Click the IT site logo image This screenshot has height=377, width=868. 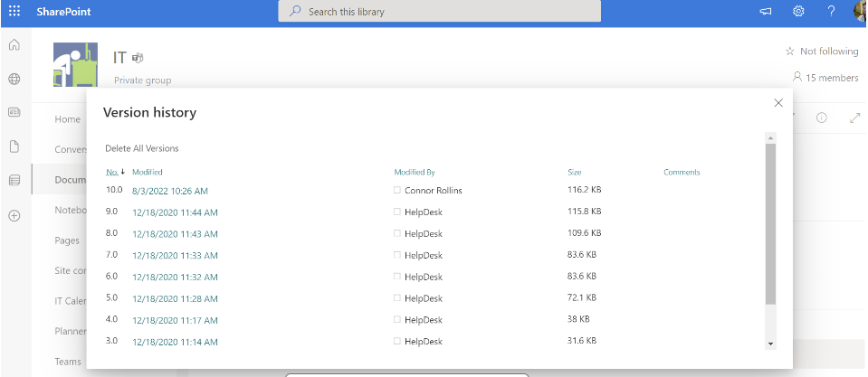tap(76, 65)
